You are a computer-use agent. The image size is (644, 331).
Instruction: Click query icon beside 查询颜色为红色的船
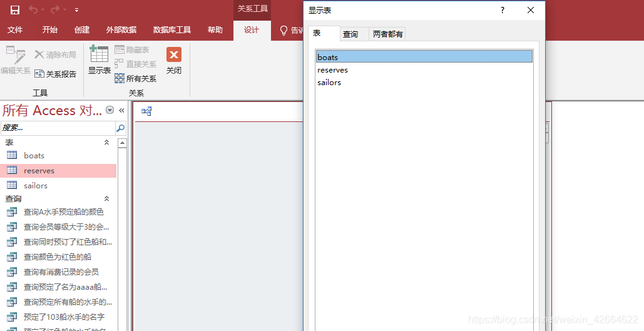12,257
